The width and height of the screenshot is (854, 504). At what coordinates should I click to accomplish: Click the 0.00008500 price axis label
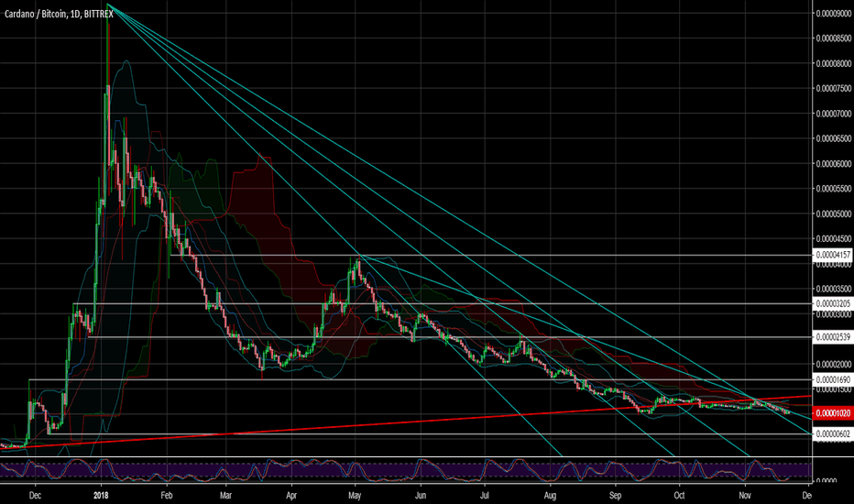pyautogui.click(x=833, y=38)
